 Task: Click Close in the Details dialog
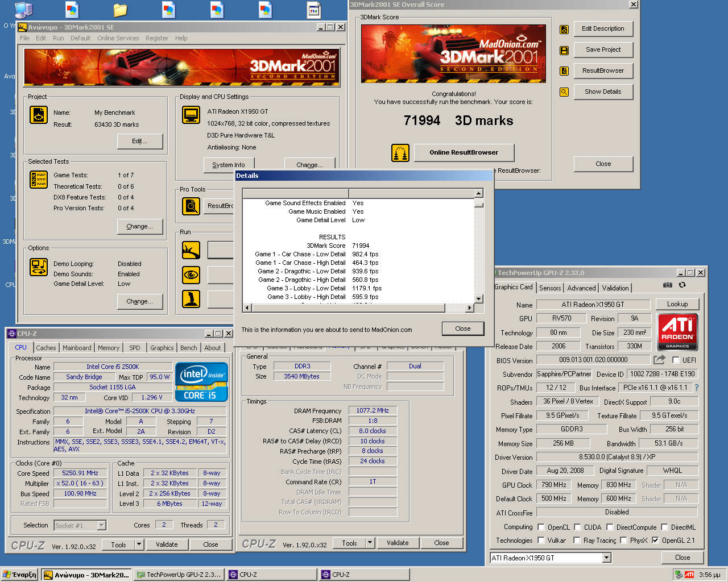click(x=463, y=329)
